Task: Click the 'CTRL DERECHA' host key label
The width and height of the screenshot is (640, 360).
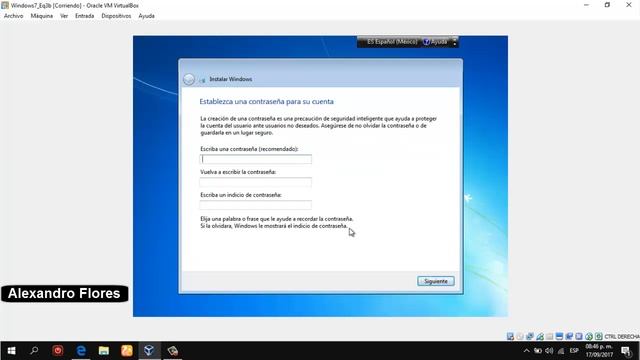Action: [622, 337]
